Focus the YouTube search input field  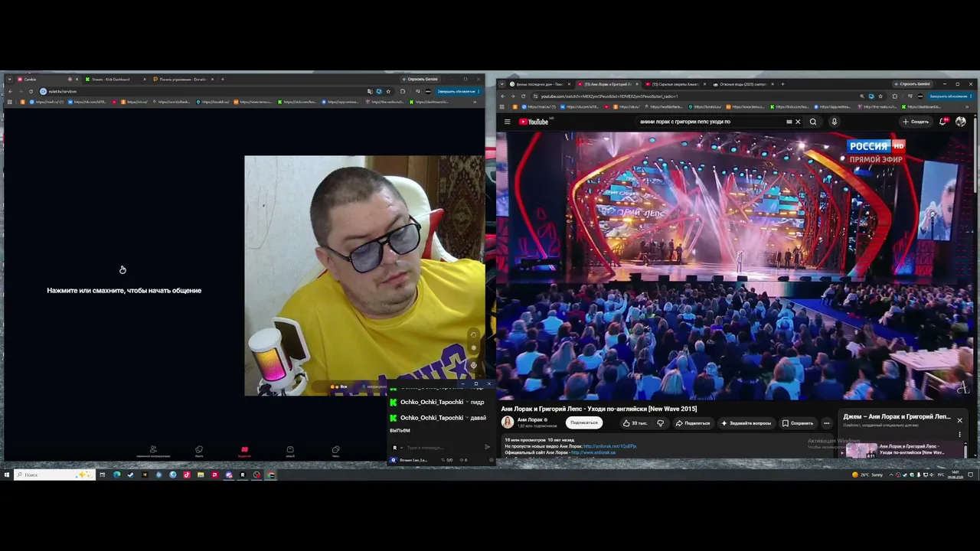pos(712,122)
